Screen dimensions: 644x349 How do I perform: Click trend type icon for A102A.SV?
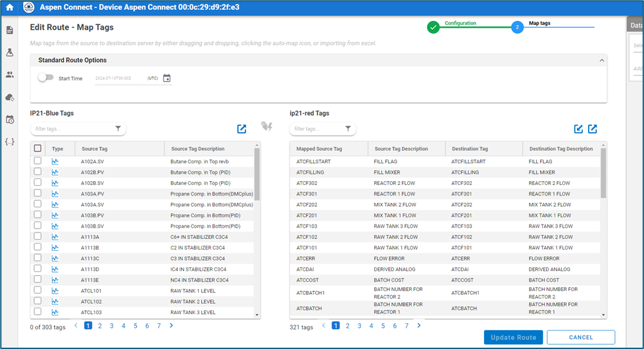55,161
